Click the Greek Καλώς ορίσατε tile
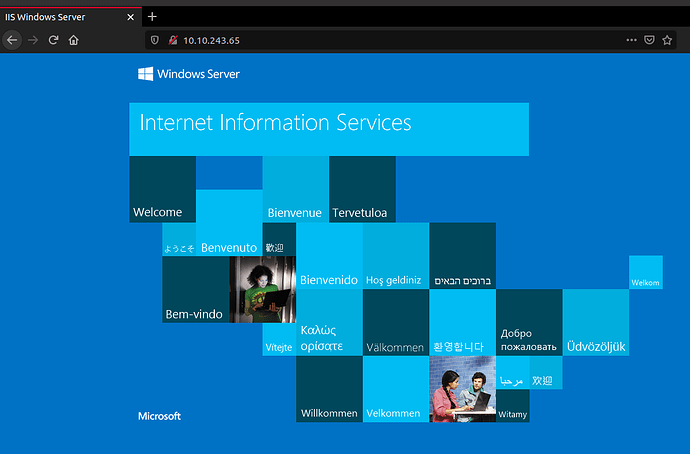This screenshot has width=690, height=454. coord(329,322)
